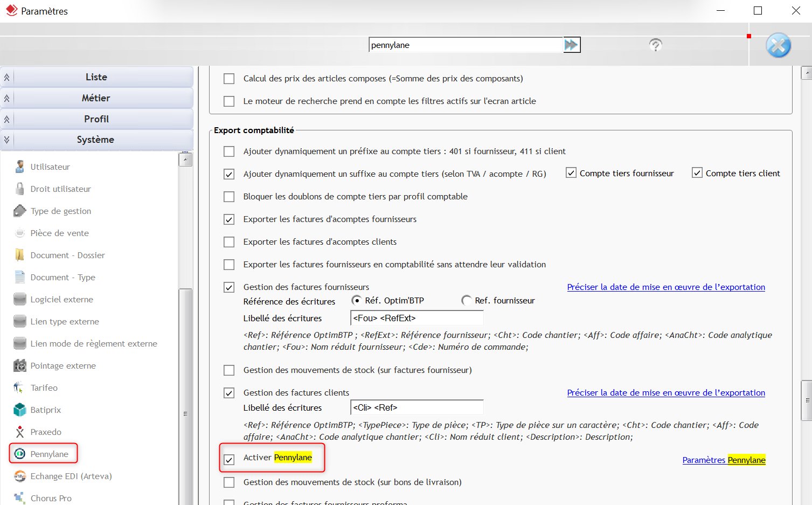Image resolution: width=812 pixels, height=505 pixels.
Task: Enable Exporter les factures d'acomptes clients
Action: [229, 242]
